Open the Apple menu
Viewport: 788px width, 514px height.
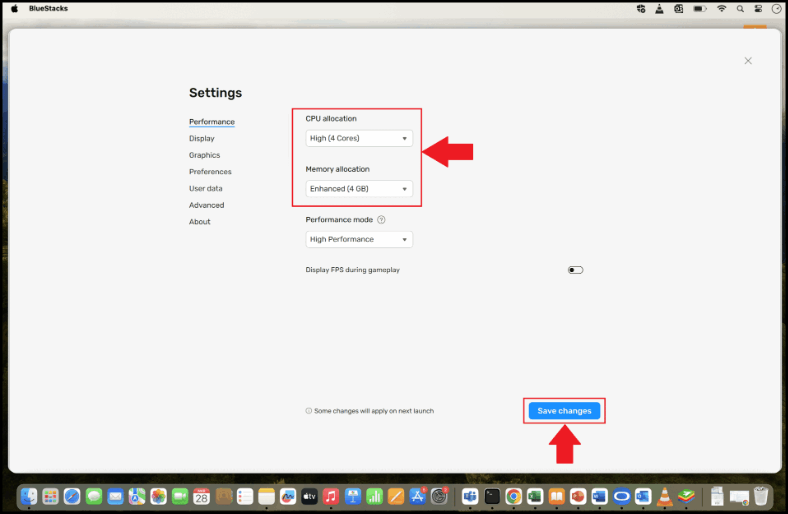15,9
